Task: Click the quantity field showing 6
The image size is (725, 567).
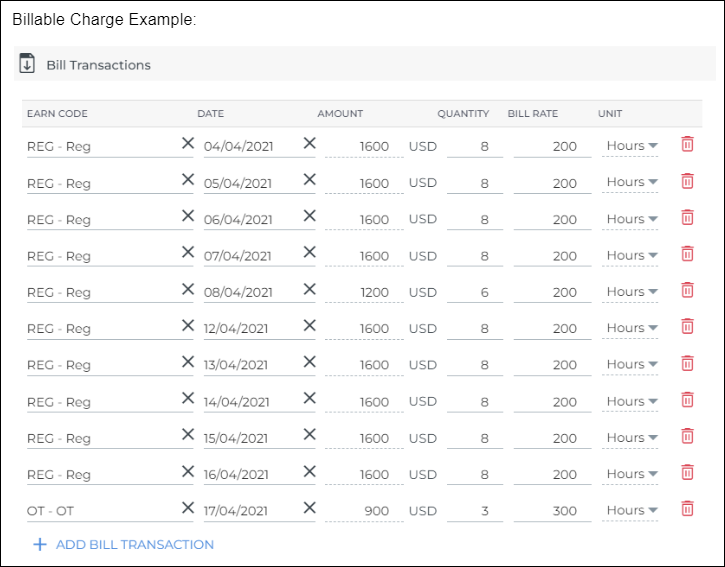Action: 475,292
